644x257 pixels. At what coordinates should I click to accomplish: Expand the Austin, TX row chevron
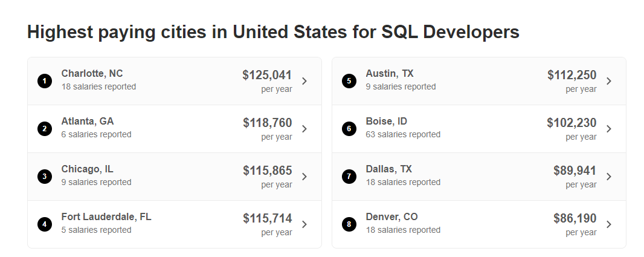tap(609, 81)
